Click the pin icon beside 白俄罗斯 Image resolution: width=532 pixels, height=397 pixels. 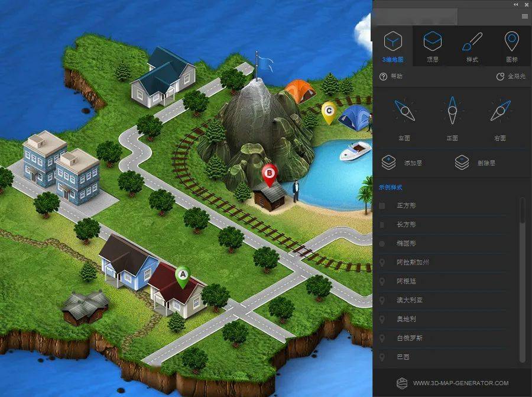pos(382,338)
